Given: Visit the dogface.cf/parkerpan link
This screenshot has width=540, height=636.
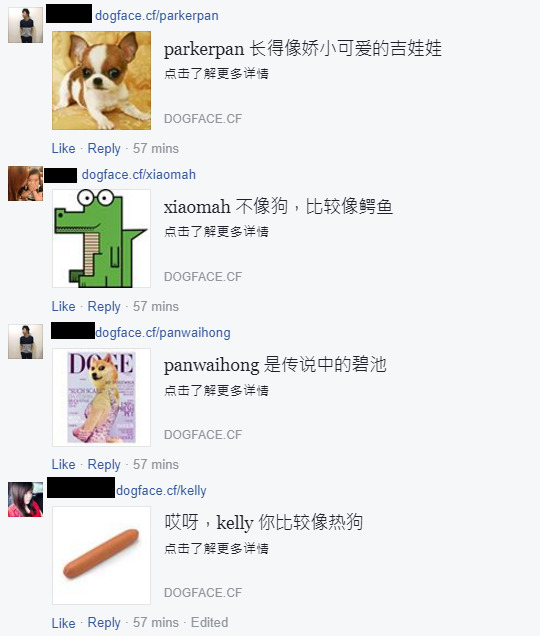Looking at the screenshot, I should coord(157,16).
